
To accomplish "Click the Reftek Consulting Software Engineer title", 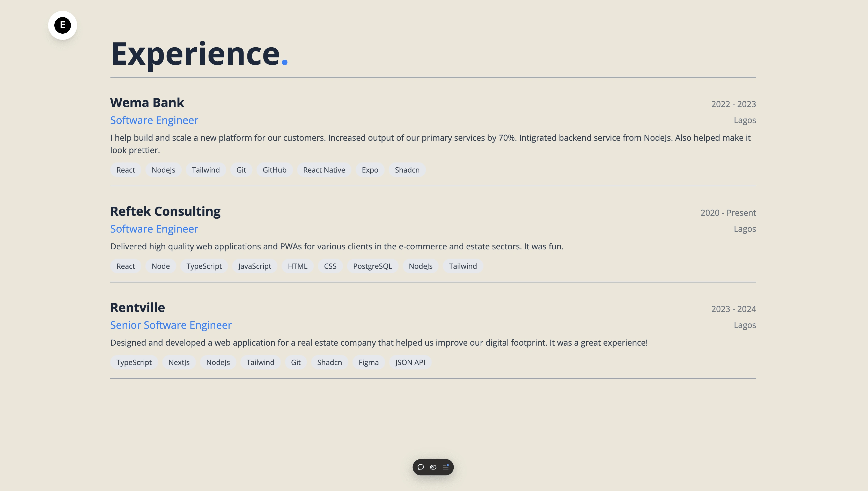I will (154, 229).
